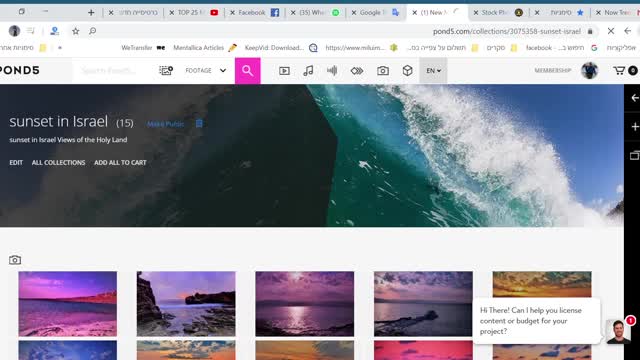Click ADD ALL TO CART
This screenshot has width=640, height=360.
coord(120,162)
